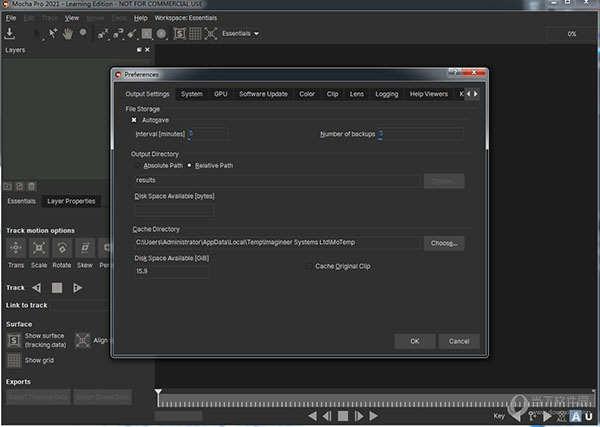Viewport: 600px width, 427px height.
Task: Open the View menu
Action: [72, 18]
